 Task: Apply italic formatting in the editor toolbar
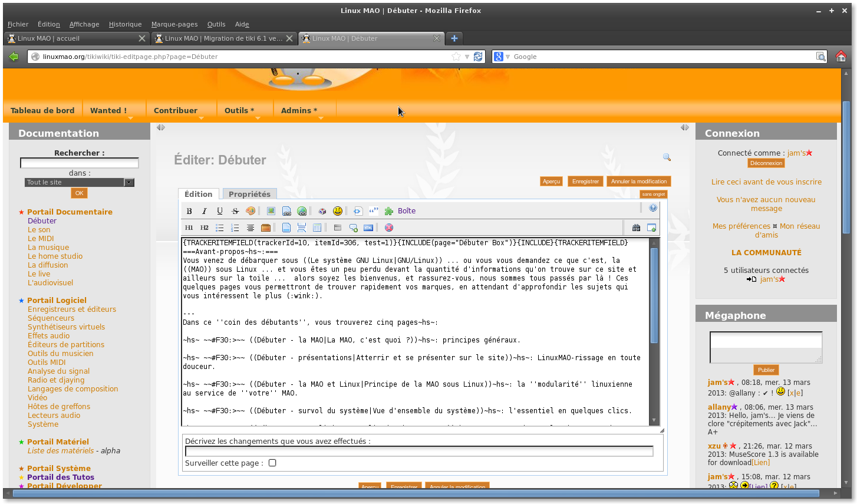(205, 211)
